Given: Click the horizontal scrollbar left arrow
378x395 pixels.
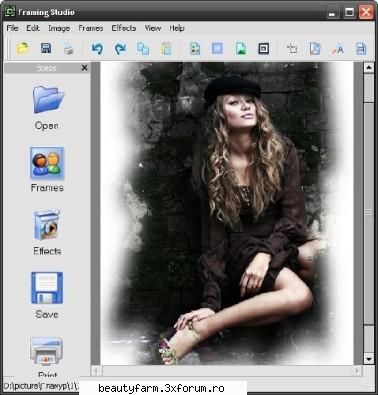Looking at the screenshot, I should coord(97,371).
